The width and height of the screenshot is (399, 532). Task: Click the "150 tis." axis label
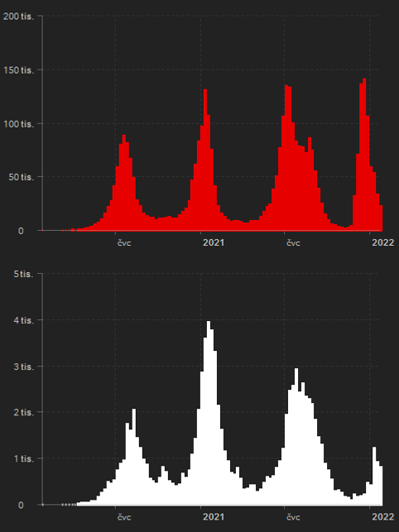19,69
